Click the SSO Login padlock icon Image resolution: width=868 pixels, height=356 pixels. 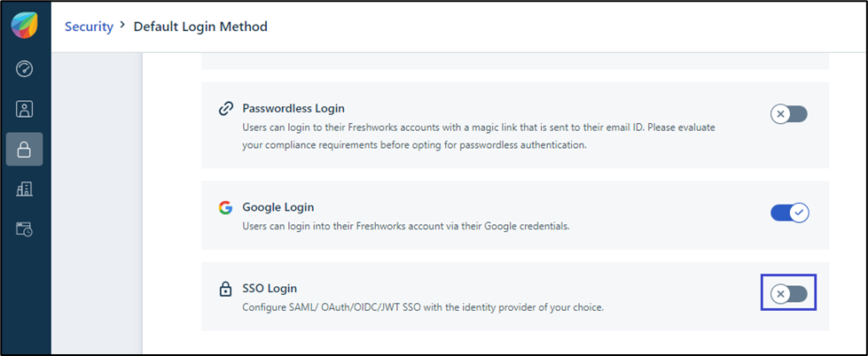(225, 290)
